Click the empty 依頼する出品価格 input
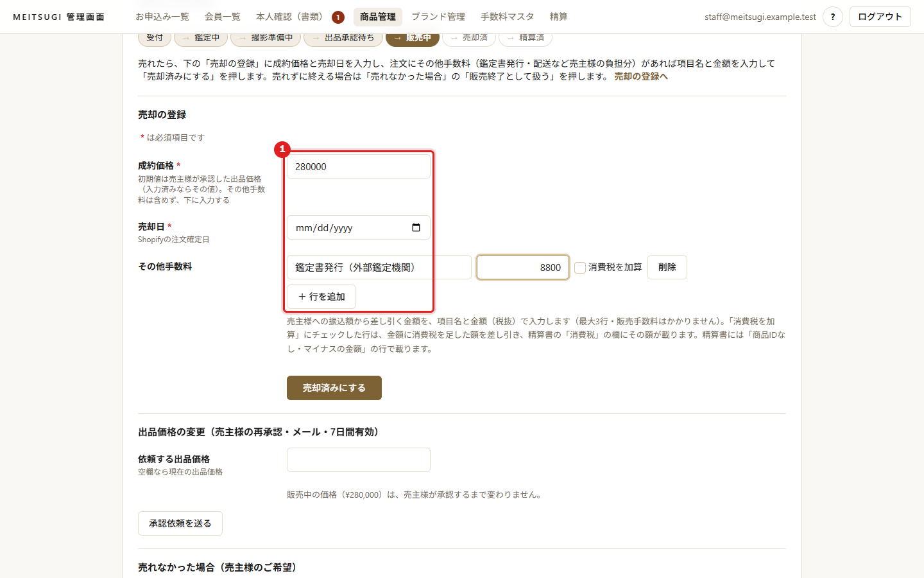Screen dimensions: 924x578 point(359,460)
